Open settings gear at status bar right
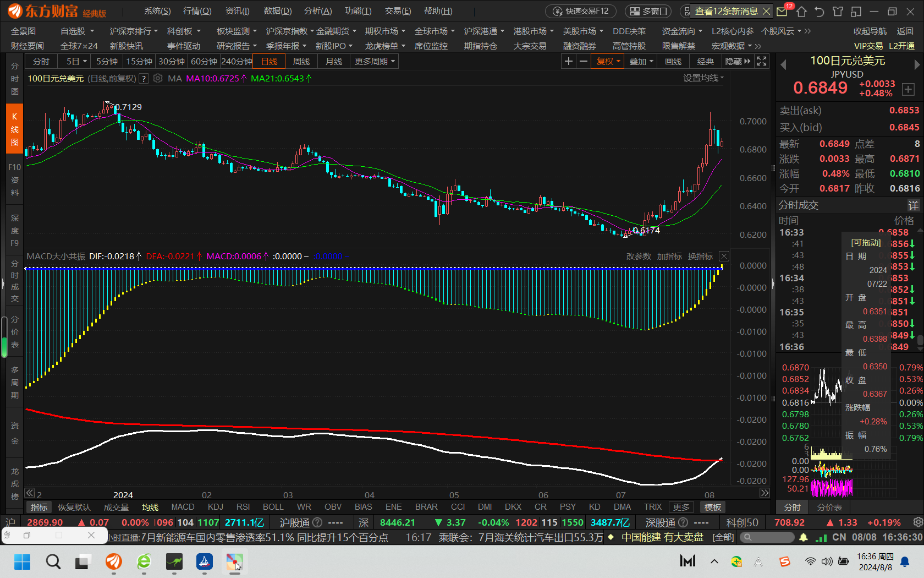Viewport: 924px width, 578px height. (917, 522)
